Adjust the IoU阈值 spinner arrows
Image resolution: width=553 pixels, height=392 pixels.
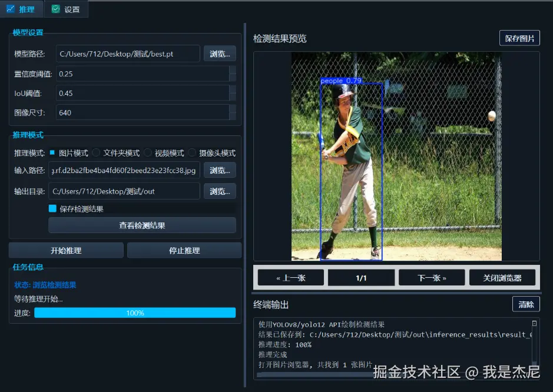[233, 94]
